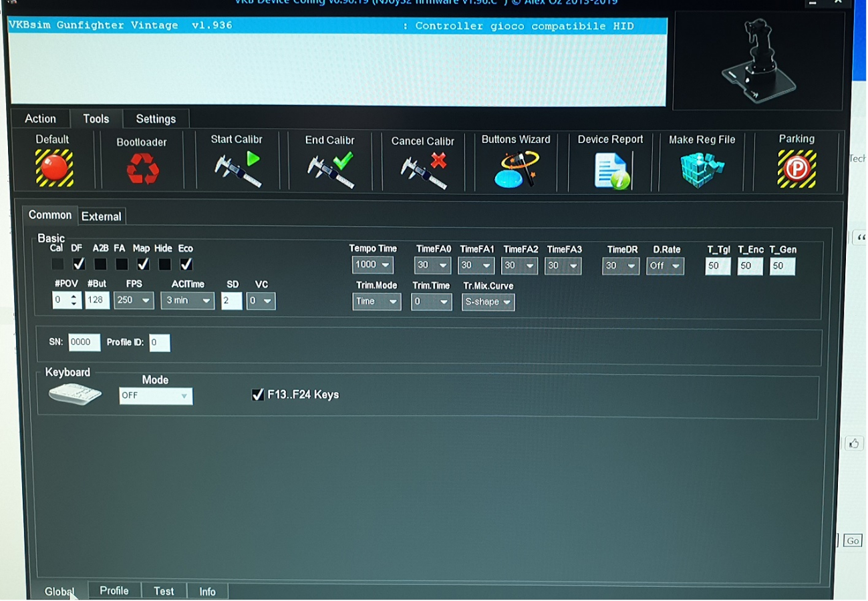This screenshot has height=601, width=868.
Task: Click the #But value field
Action: [97, 300]
